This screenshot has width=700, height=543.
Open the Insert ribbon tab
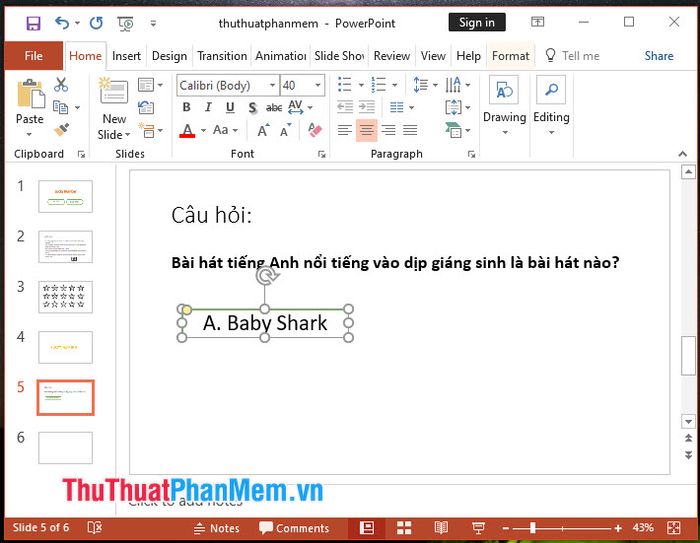click(126, 56)
